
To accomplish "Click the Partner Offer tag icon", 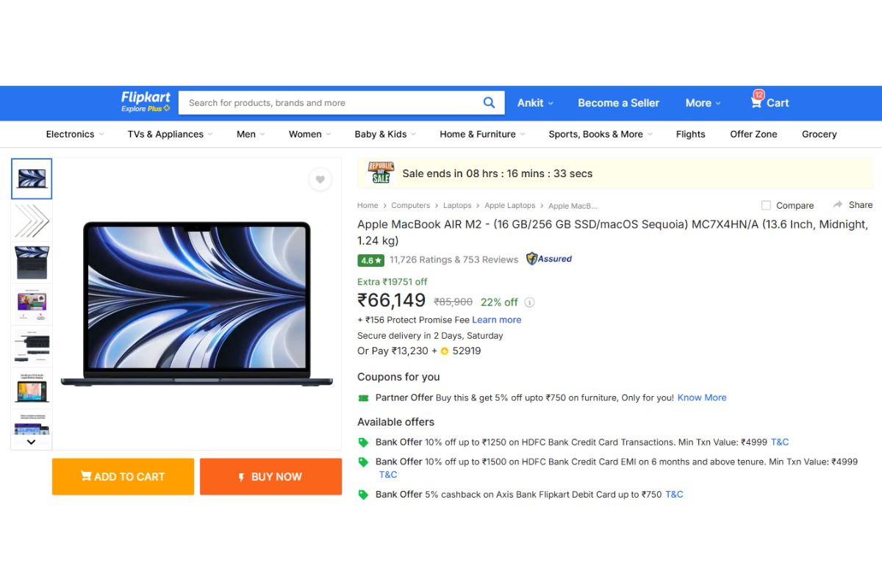I will (x=363, y=397).
